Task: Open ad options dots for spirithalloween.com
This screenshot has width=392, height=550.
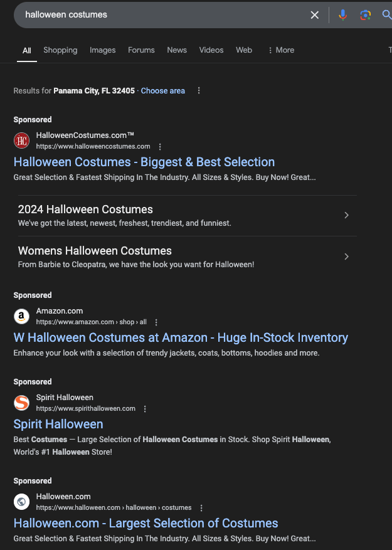Action: [x=145, y=409]
